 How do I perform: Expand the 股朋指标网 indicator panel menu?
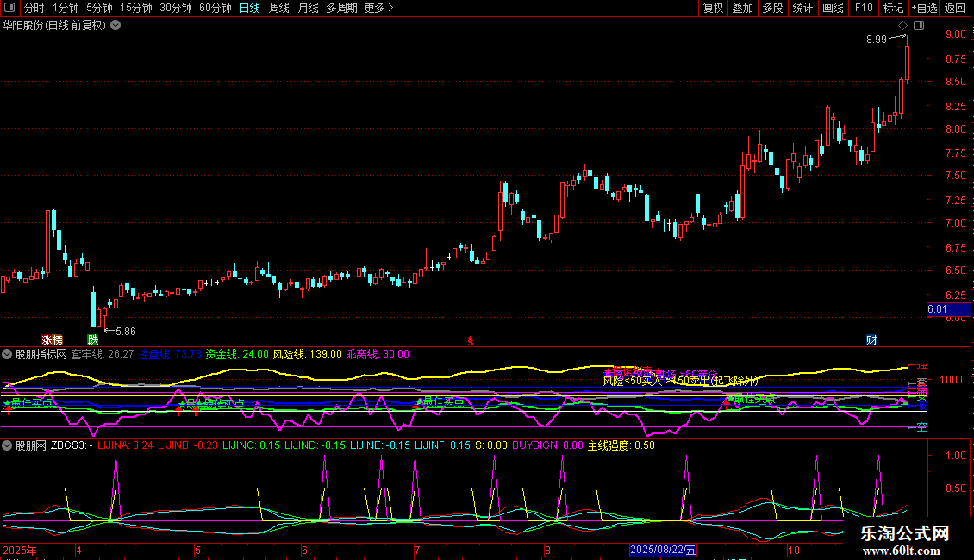(x=7, y=354)
